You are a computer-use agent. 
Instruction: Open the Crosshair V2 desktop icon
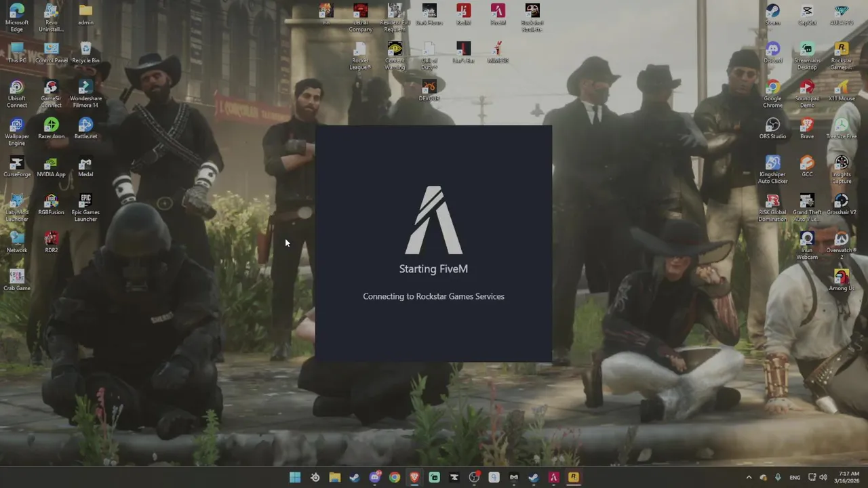click(x=842, y=205)
